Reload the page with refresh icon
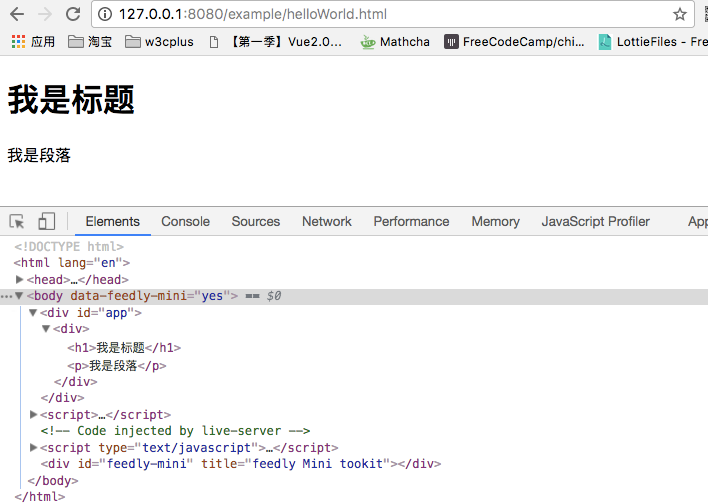Screen dimensions: 708x504 point(73,14)
